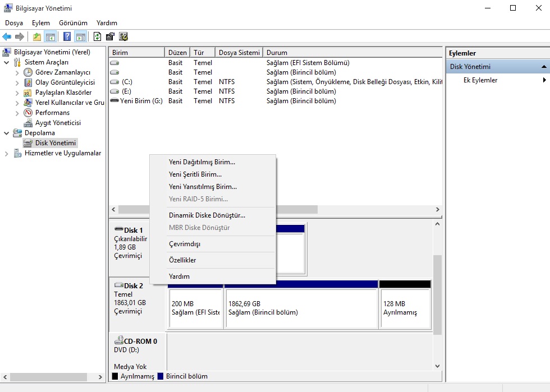The image size is (550, 392).
Task: Expand the Olay Görüntüleyicisi node
Action: [x=17, y=83]
